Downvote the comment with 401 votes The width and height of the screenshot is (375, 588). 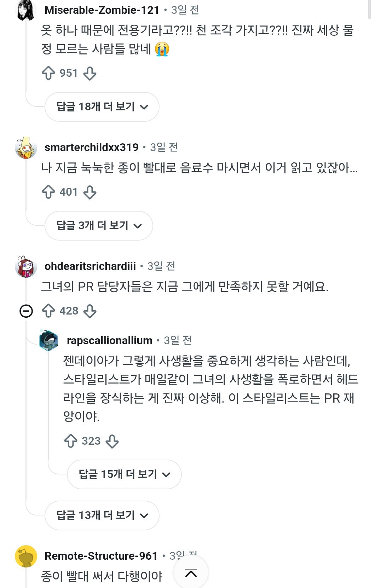(90, 192)
